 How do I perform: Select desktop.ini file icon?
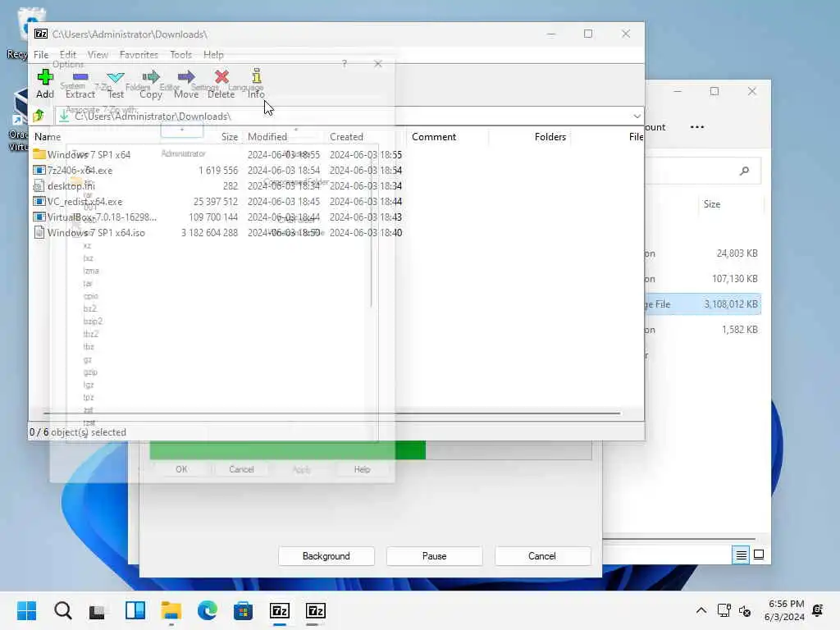39,186
